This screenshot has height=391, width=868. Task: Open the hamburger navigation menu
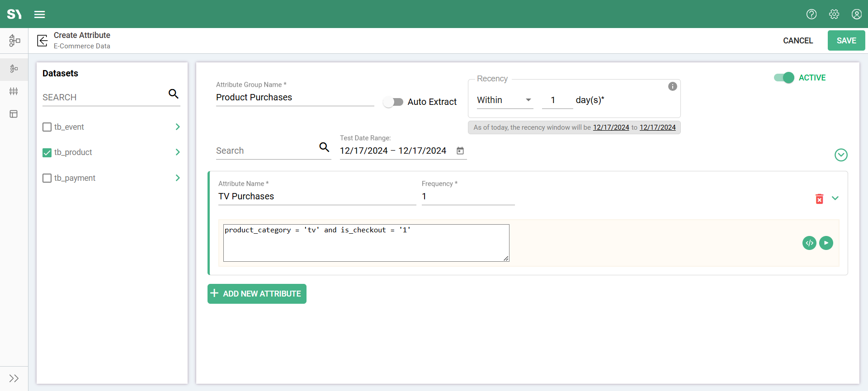click(40, 14)
